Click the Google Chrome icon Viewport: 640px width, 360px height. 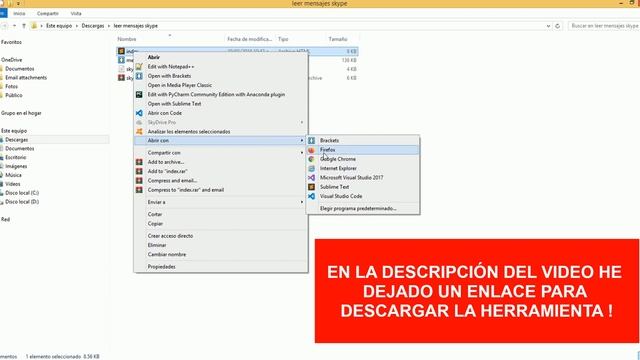point(311,159)
